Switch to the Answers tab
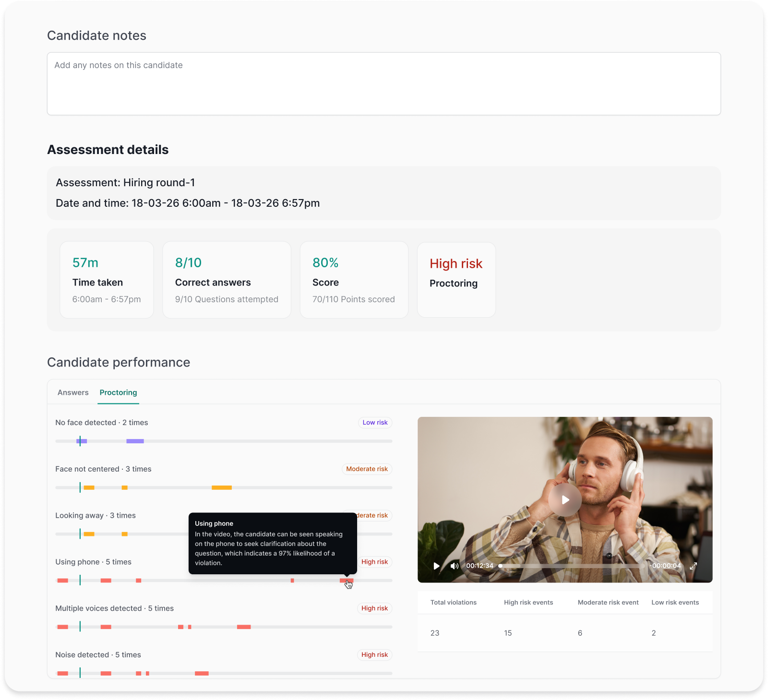Image resolution: width=768 pixels, height=700 pixels. click(x=73, y=392)
